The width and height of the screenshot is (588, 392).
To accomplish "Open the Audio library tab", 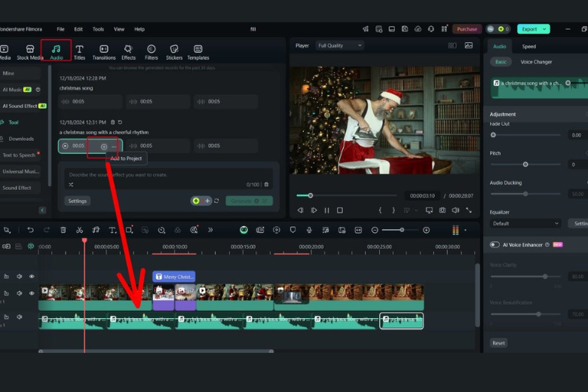I will [57, 52].
